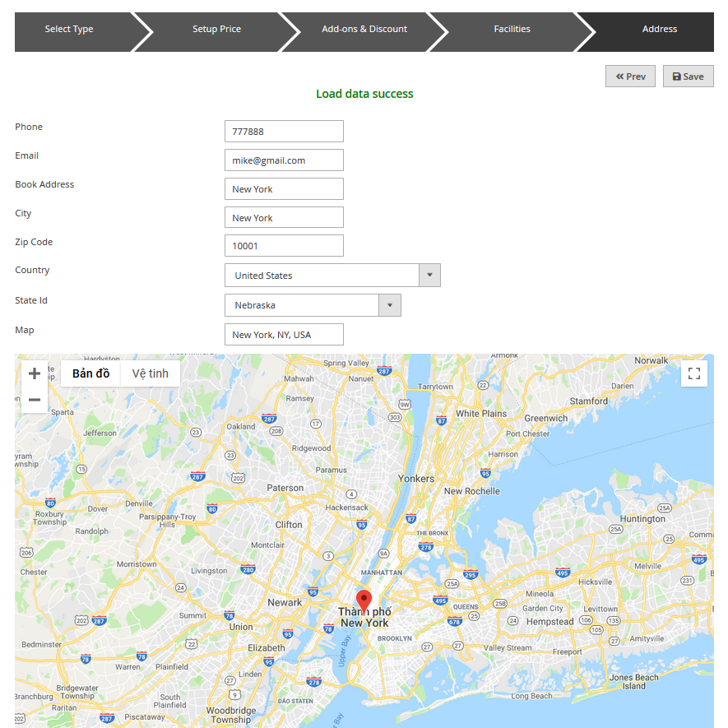The width and height of the screenshot is (728, 728).
Task: Navigate to Add-ons & Discount step
Action: (364, 30)
